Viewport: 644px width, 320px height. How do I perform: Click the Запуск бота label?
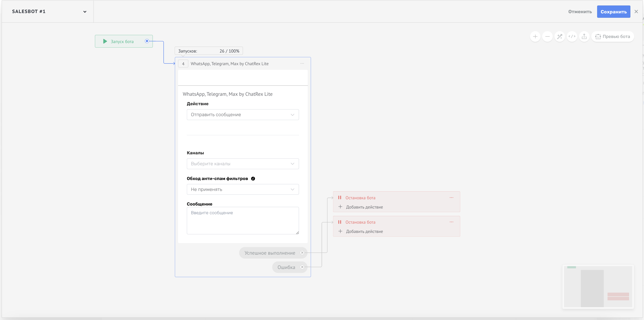pyautogui.click(x=122, y=42)
